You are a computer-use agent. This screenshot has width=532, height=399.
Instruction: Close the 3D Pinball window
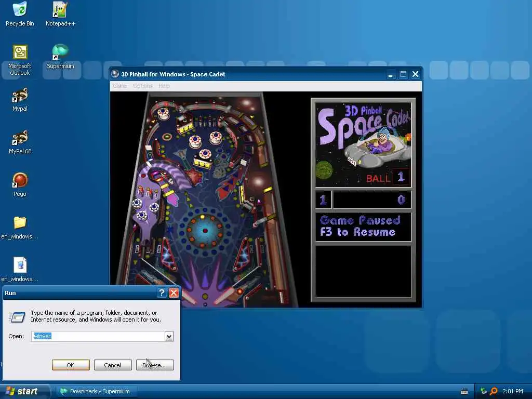click(x=415, y=74)
